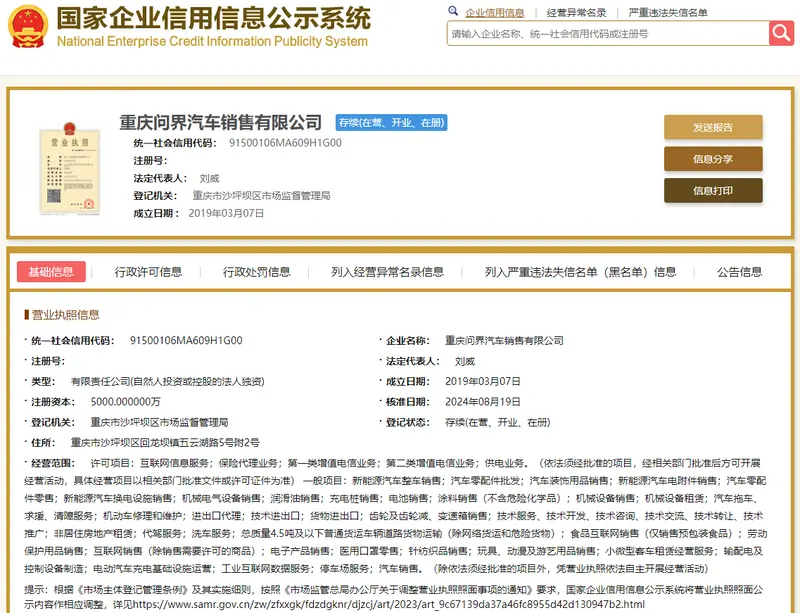Click the national emblem logo
Screen dimensions: 800x613
pyautogui.click(x=28, y=26)
